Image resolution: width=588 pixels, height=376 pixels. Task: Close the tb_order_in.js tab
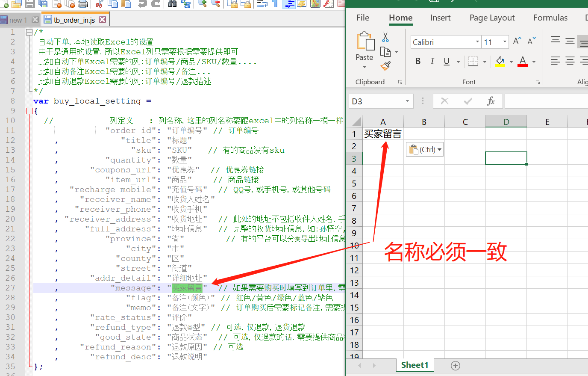(x=102, y=20)
